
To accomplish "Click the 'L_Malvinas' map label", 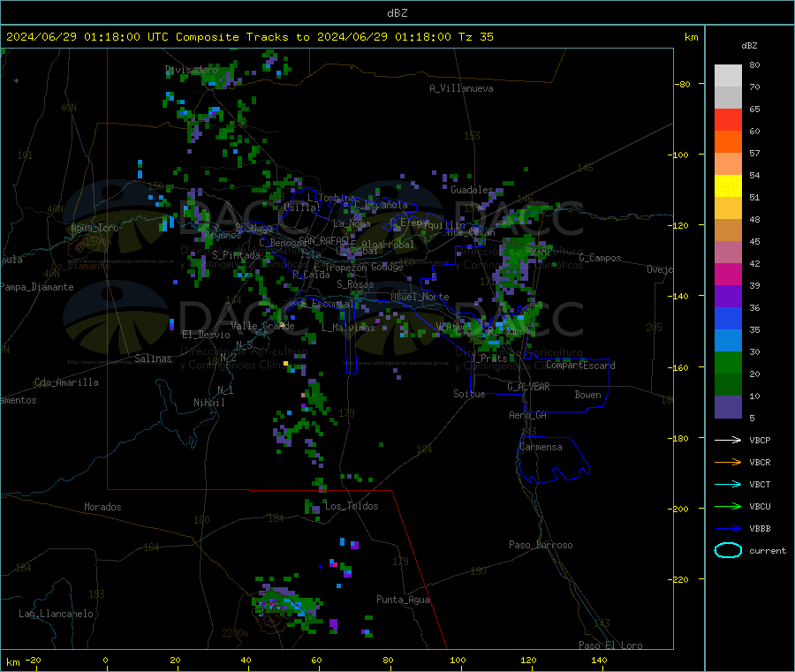I will [x=348, y=328].
